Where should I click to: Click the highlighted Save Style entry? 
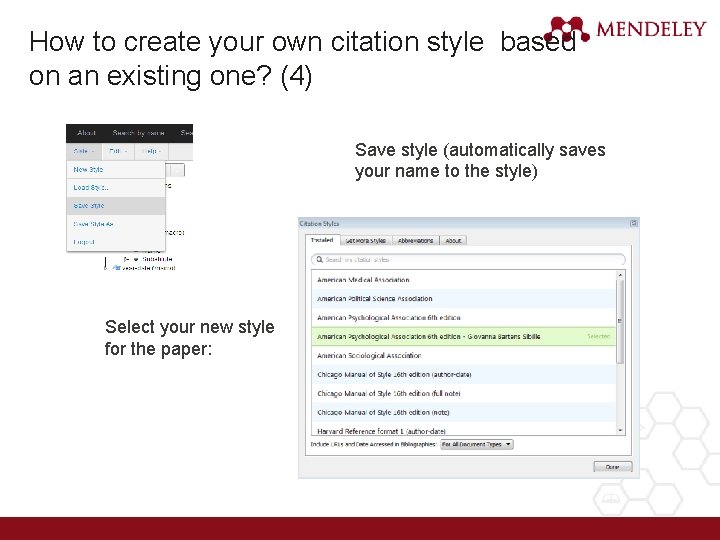tap(116, 206)
